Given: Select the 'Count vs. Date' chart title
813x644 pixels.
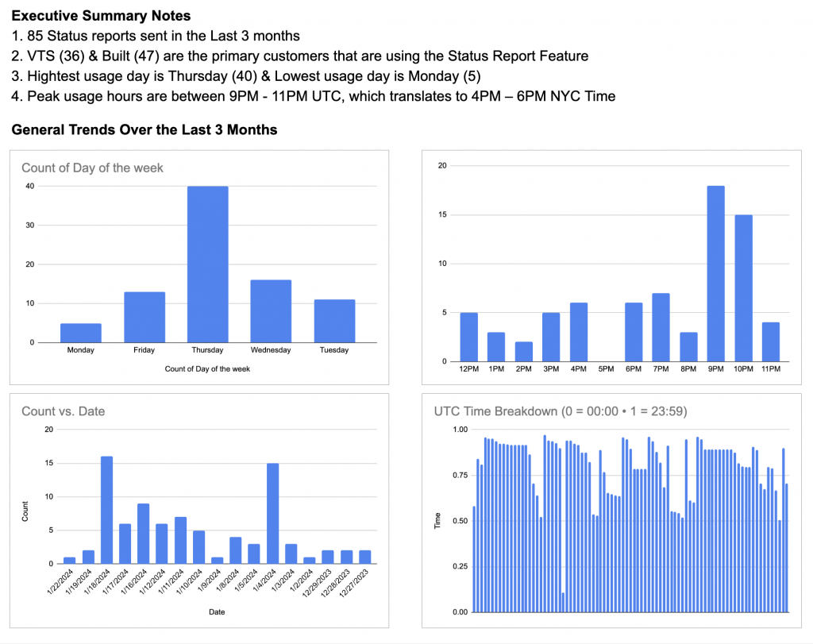Looking at the screenshot, I should point(63,411).
